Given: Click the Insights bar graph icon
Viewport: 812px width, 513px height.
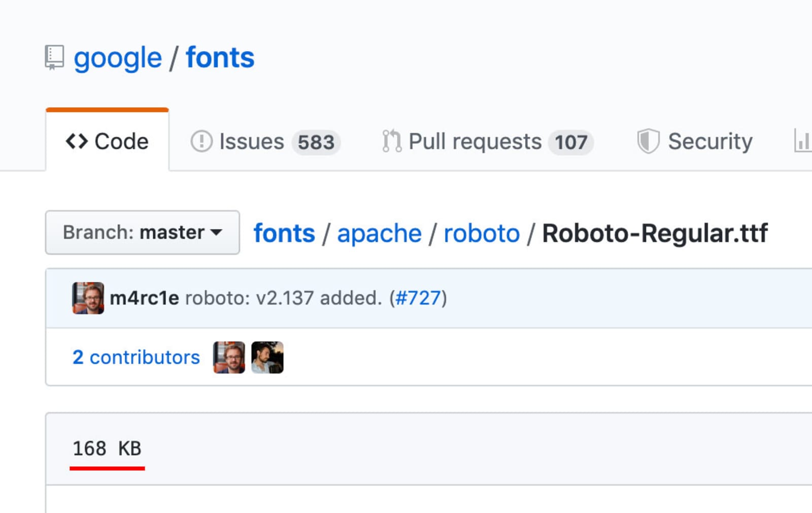Looking at the screenshot, I should pyautogui.click(x=802, y=141).
